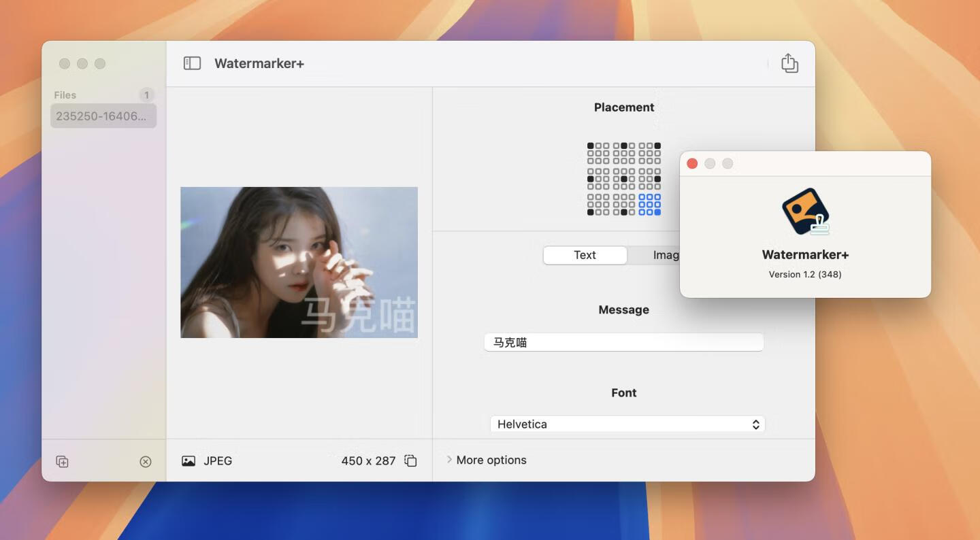Click the Watermarker+ title in main toolbar
This screenshot has height=540, width=980.
tap(259, 64)
